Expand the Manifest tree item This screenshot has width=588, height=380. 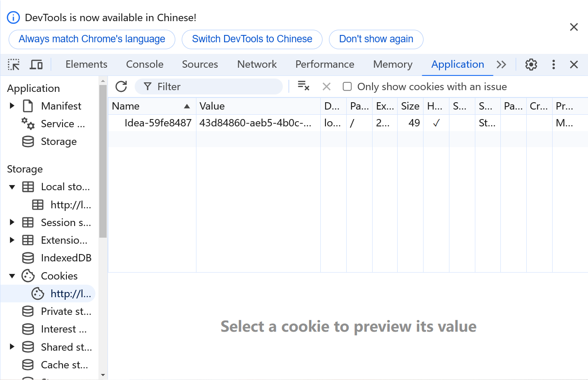coord(12,106)
